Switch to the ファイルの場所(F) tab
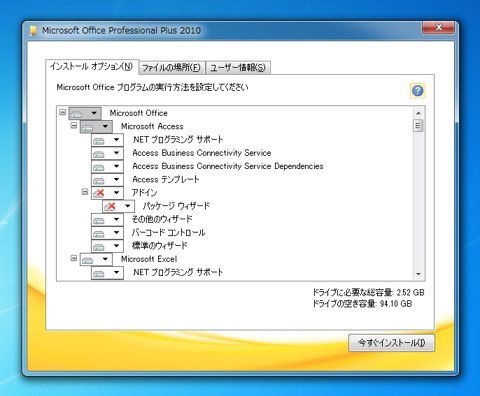The image size is (480, 396). [x=172, y=68]
